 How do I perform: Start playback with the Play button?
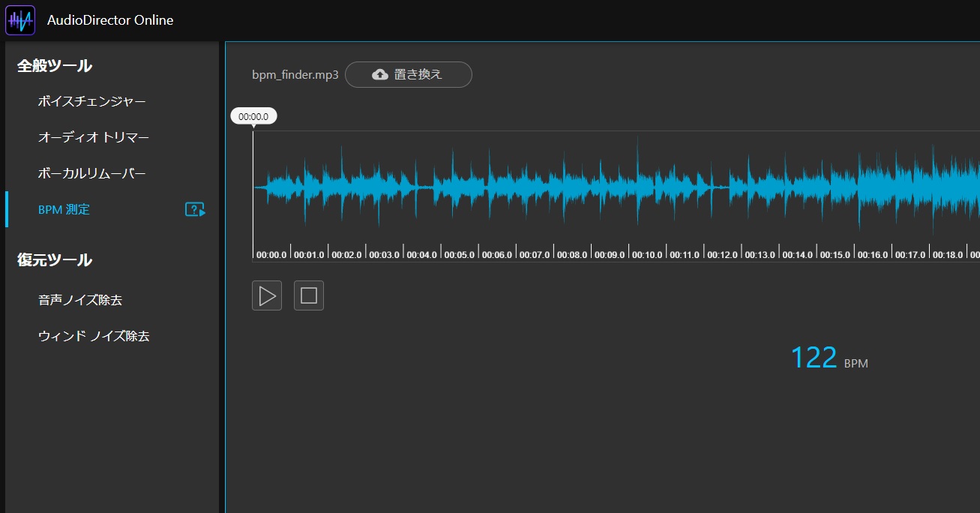pos(267,295)
